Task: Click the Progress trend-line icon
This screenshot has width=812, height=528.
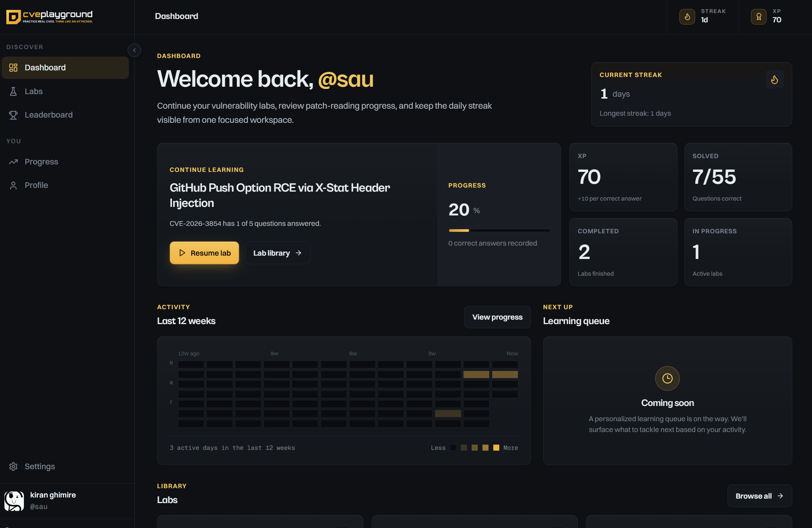Action: tap(13, 162)
